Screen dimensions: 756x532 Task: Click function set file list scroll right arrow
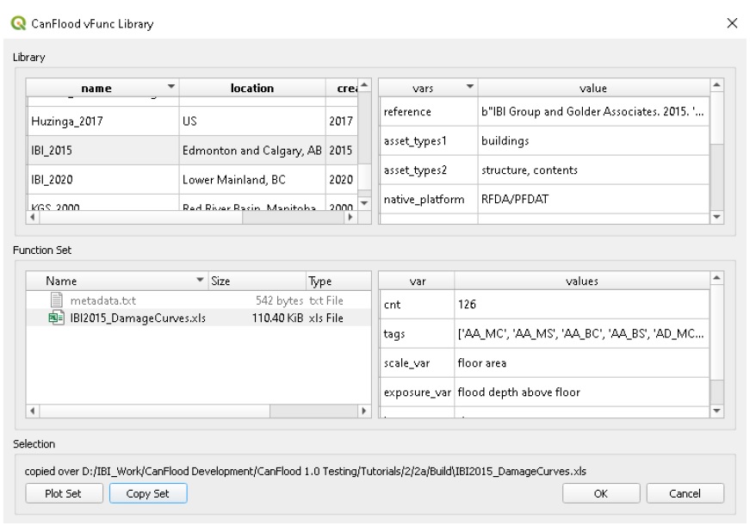pos(364,411)
